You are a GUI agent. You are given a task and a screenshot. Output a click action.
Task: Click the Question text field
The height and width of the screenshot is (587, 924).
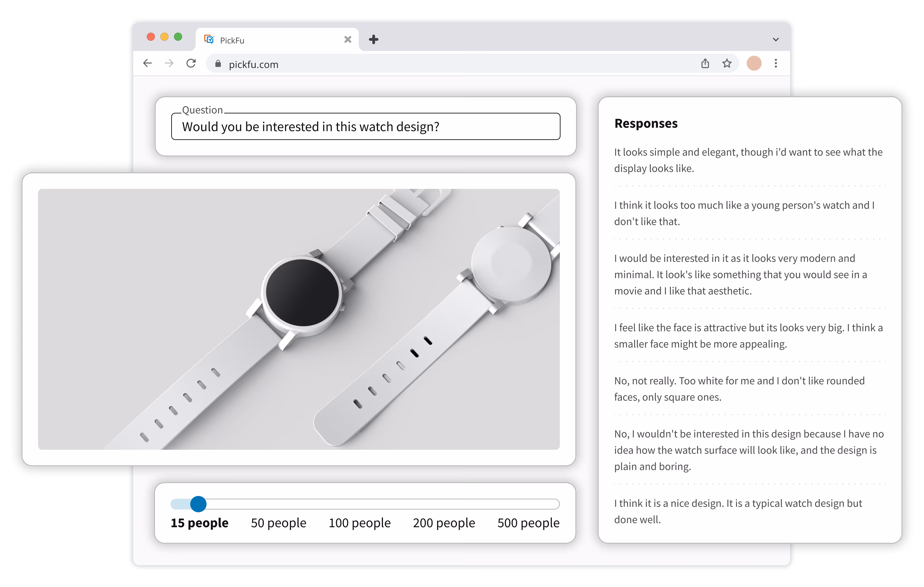point(365,127)
